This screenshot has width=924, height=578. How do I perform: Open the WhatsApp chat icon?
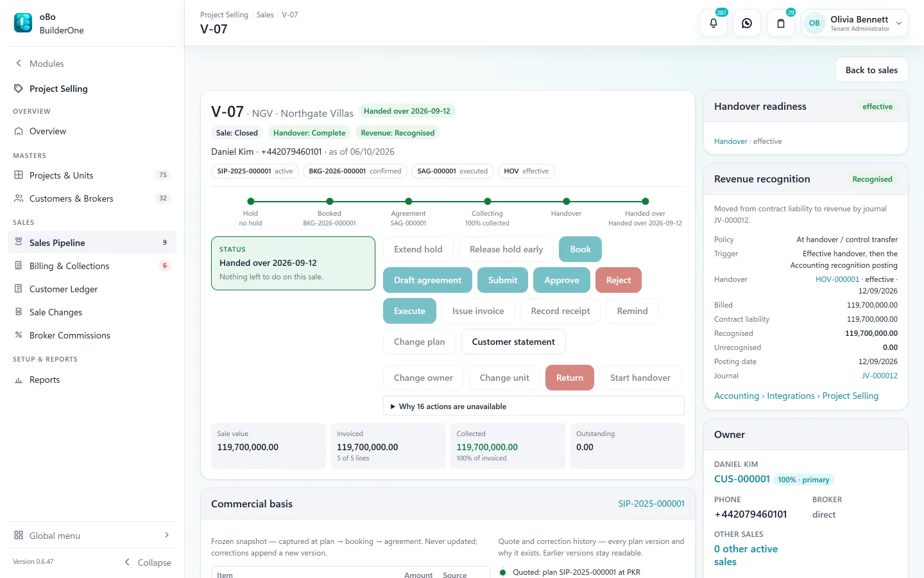click(747, 23)
